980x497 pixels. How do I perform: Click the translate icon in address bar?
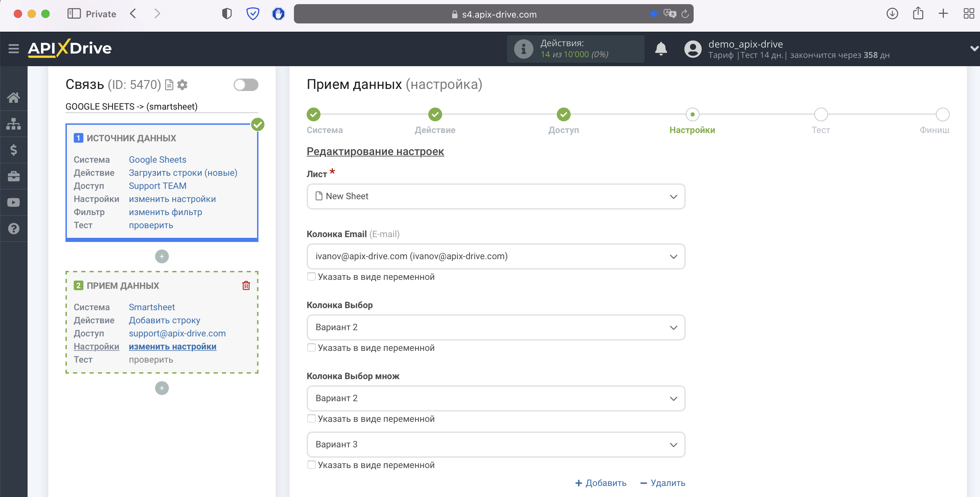coord(670,14)
